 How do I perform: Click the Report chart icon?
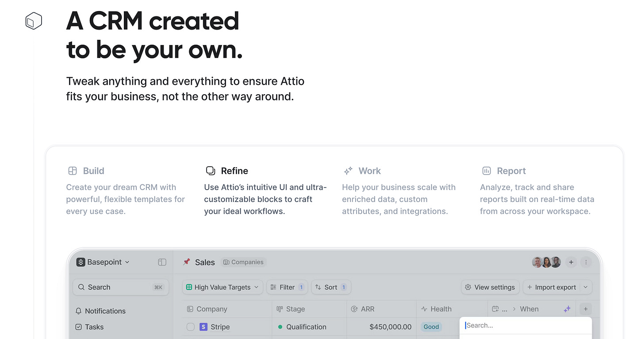pos(487,171)
